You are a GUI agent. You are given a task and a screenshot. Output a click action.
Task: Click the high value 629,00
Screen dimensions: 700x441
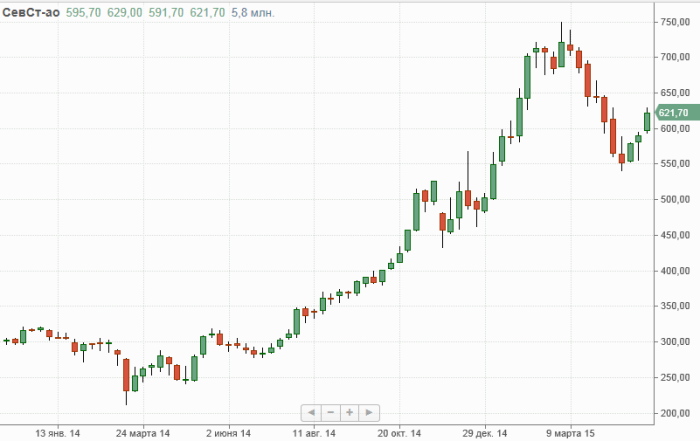coord(125,12)
